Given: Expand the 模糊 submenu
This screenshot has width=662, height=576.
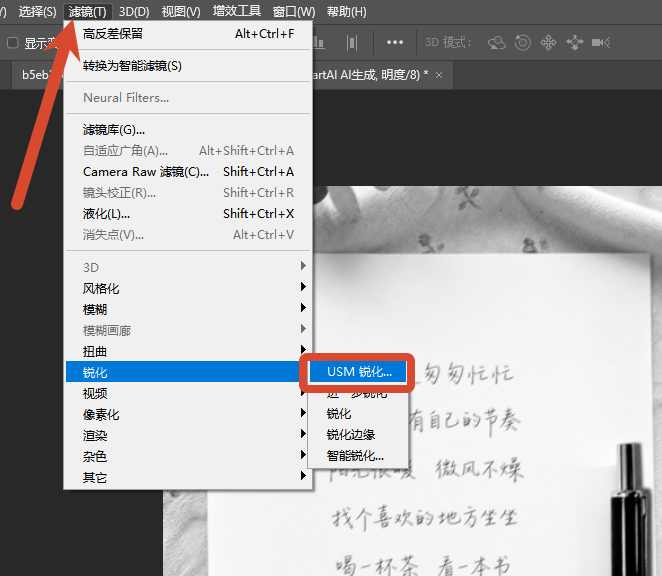Looking at the screenshot, I should pyautogui.click(x=188, y=310).
